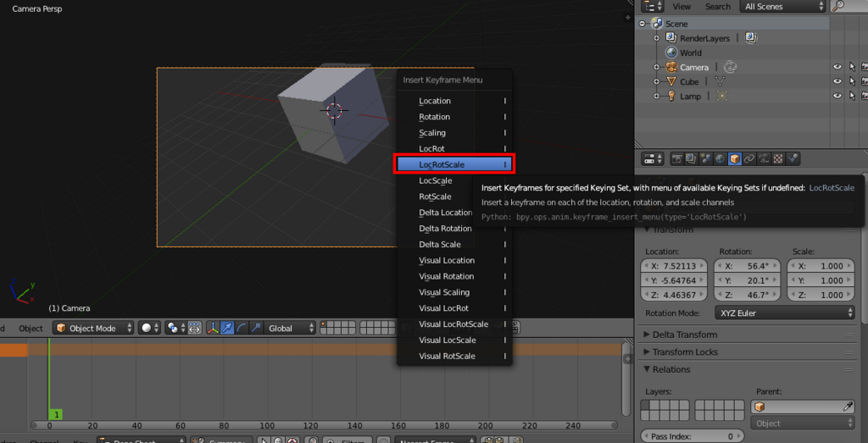Click the Lamp bulb icon in outliner
Viewport: 868px width, 443px height.
coord(671,97)
